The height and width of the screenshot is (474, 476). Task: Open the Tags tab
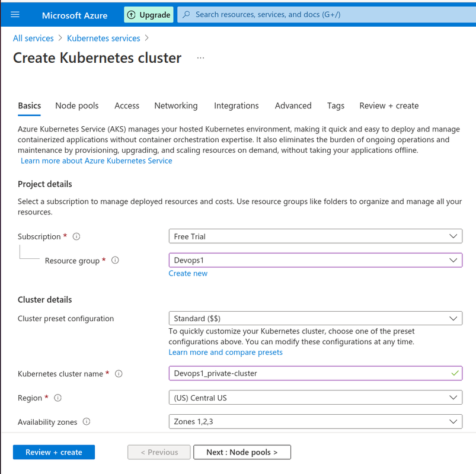[336, 105]
